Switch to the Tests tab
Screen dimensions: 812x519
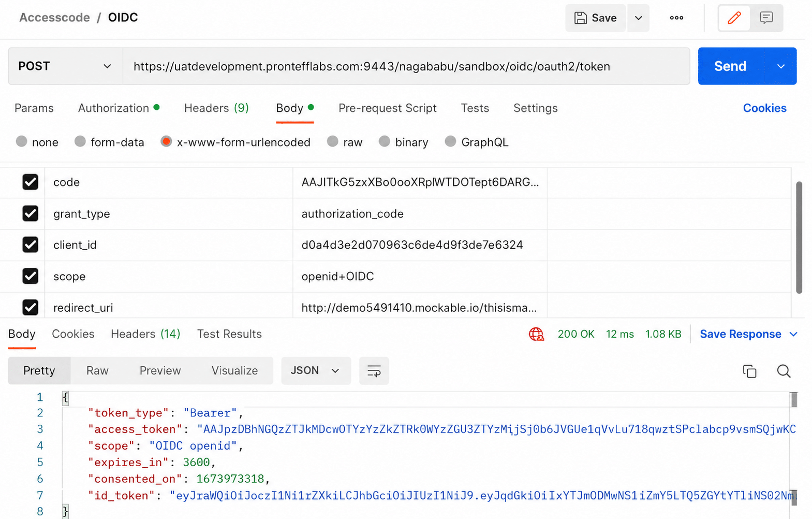tap(475, 108)
